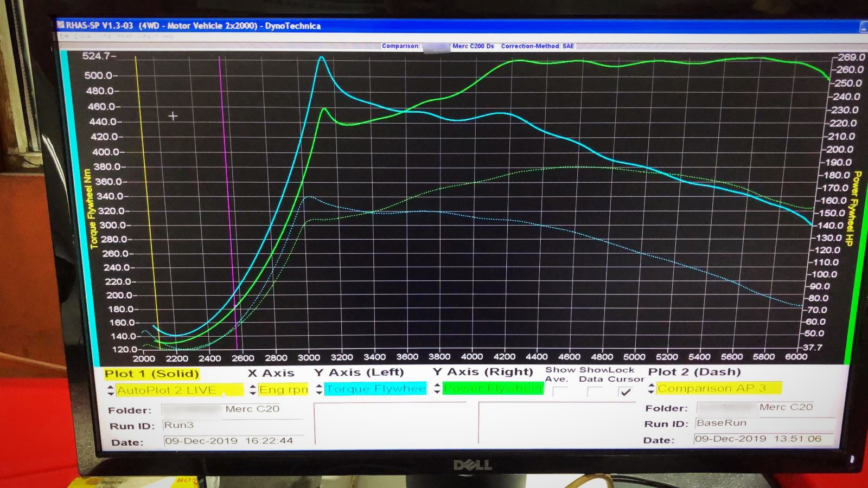The image size is (868, 488).
Task: Click the Correction-Method: SAE text
Action: (x=537, y=46)
